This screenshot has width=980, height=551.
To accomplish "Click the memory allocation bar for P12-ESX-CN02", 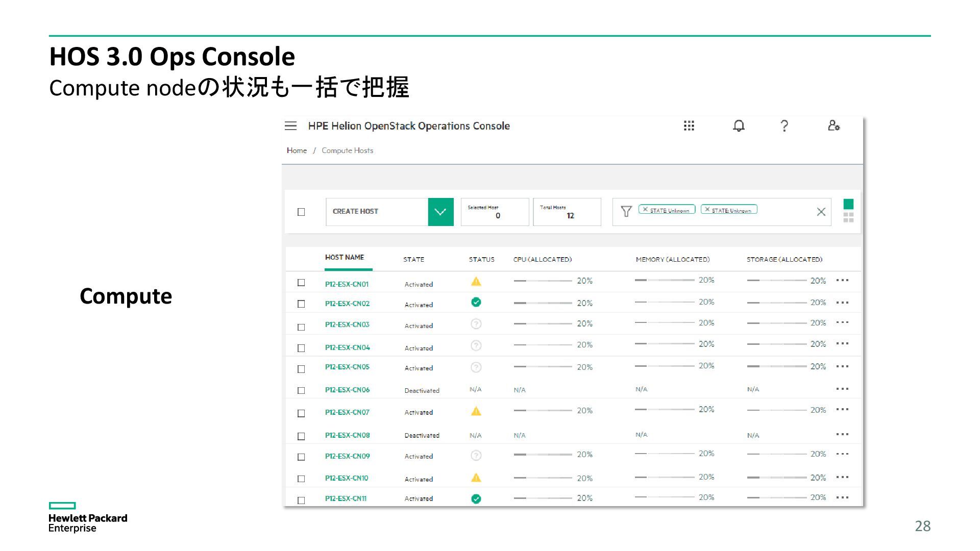I will (x=665, y=302).
